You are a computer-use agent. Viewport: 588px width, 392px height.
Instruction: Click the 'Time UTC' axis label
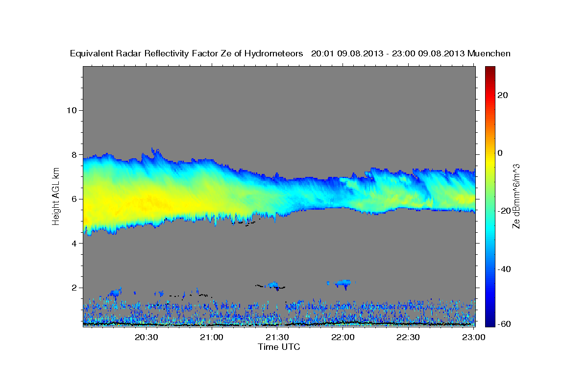279,347
